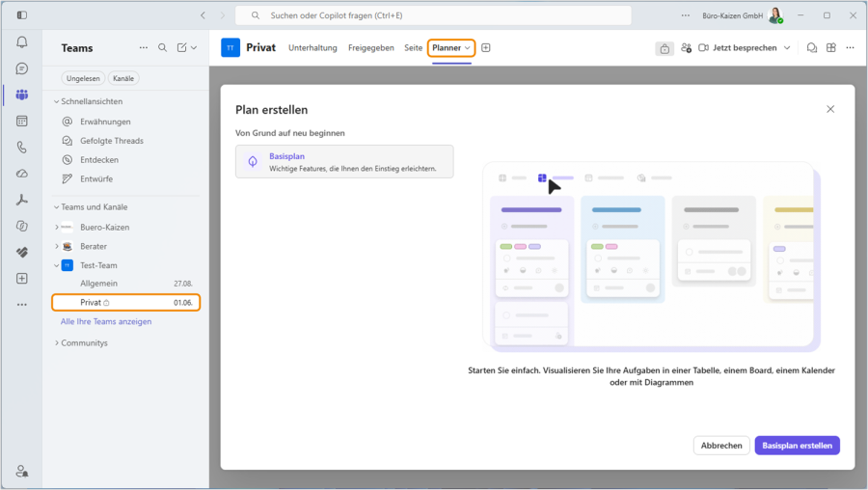
Task: Select the Basisplan template option
Action: pyautogui.click(x=344, y=162)
